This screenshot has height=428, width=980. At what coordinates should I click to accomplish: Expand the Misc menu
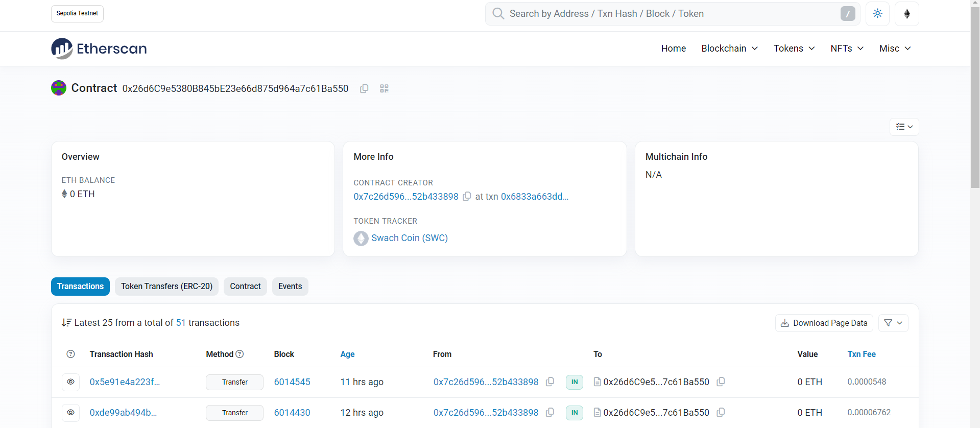(x=895, y=49)
